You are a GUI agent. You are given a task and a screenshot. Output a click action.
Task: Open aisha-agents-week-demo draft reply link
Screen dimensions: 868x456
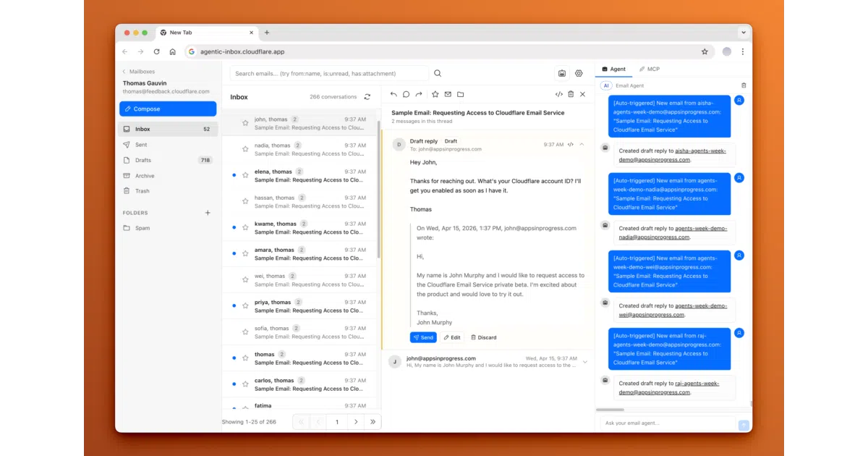pos(672,155)
